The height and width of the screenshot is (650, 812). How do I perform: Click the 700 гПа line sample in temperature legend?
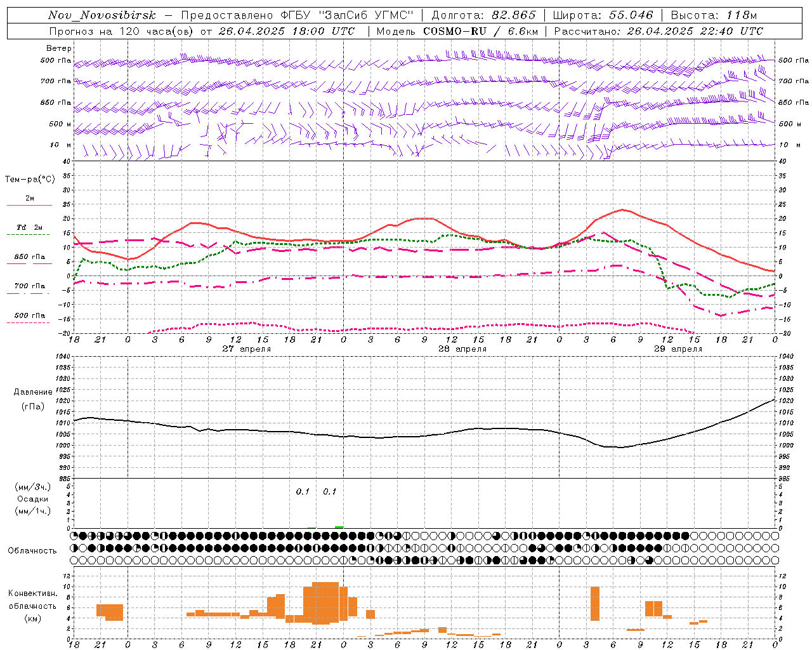point(28,294)
